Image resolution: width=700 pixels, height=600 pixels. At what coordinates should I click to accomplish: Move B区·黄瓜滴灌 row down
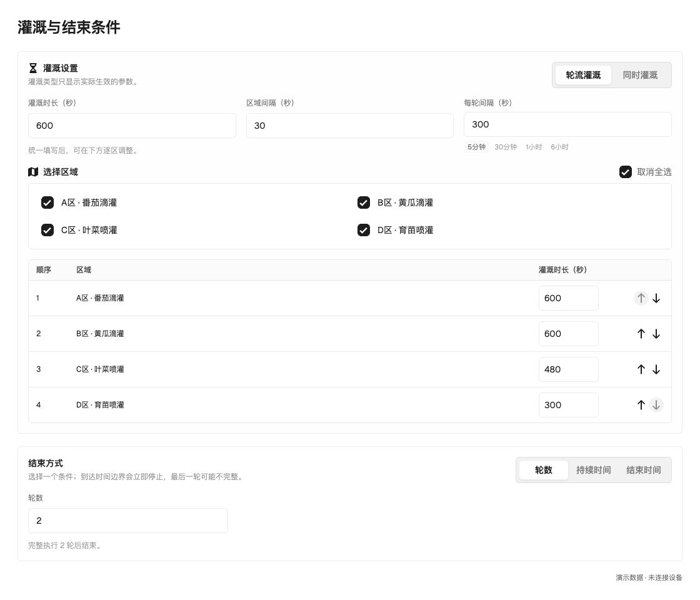pyautogui.click(x=656, y=334)
